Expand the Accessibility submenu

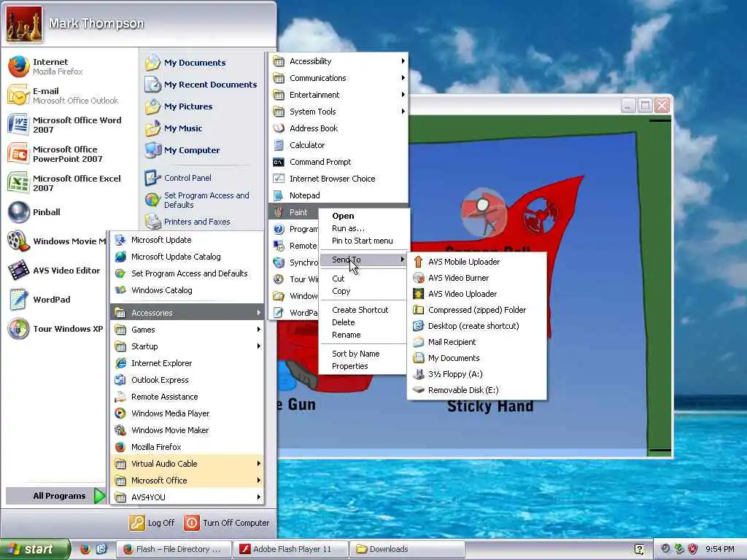[338, 61]
